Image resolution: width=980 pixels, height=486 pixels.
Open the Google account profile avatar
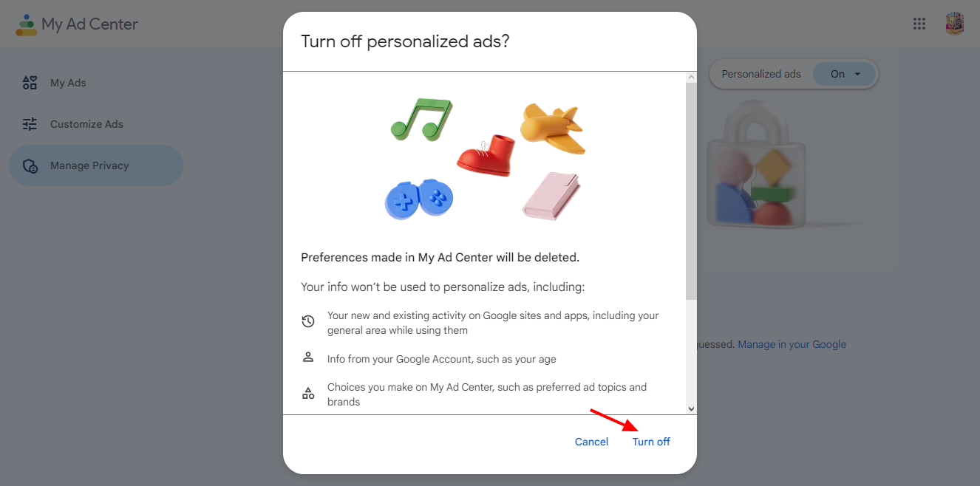tap(955, 24)
